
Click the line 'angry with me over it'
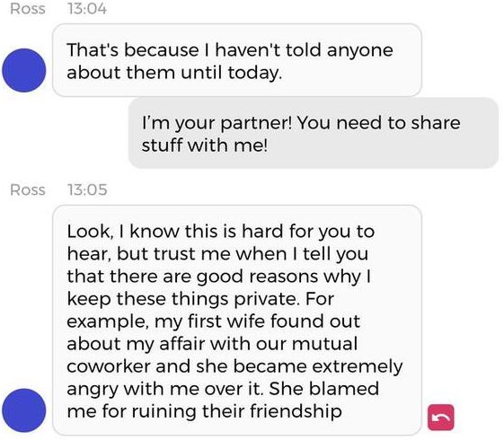click(x=164, y=389)
